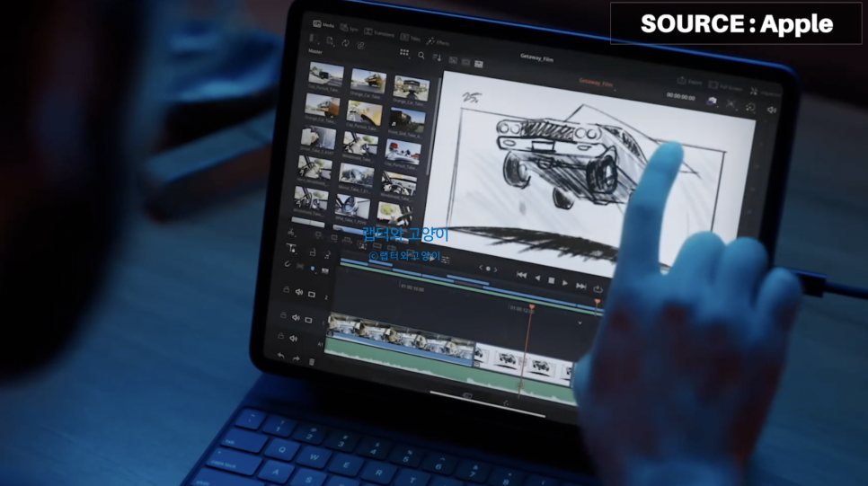The width and height of the screenshot is (868, 486).
Task: Toggle loop playback icon
Action: point(598,289)
